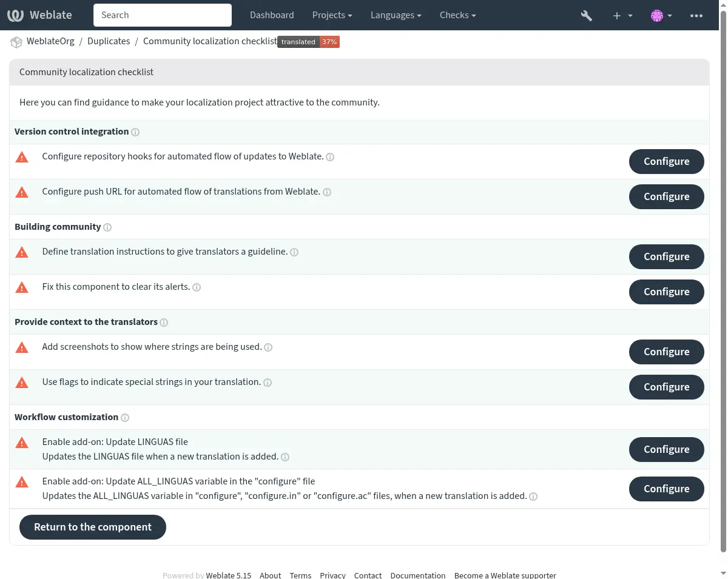Open the Terms footer link

pyautogui.click(x=300, y=575)
